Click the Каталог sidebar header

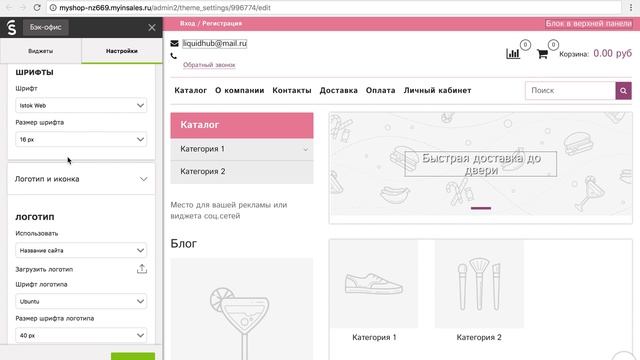coord(242,125)
